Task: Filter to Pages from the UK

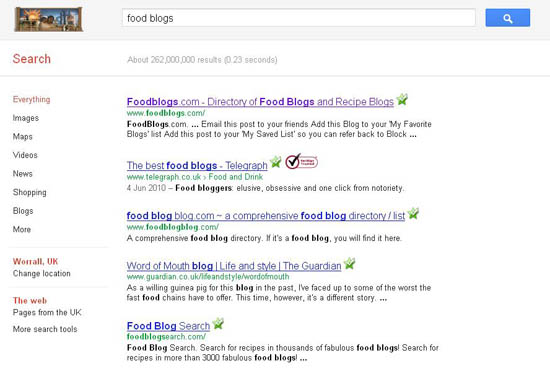Action: (47, 312)
